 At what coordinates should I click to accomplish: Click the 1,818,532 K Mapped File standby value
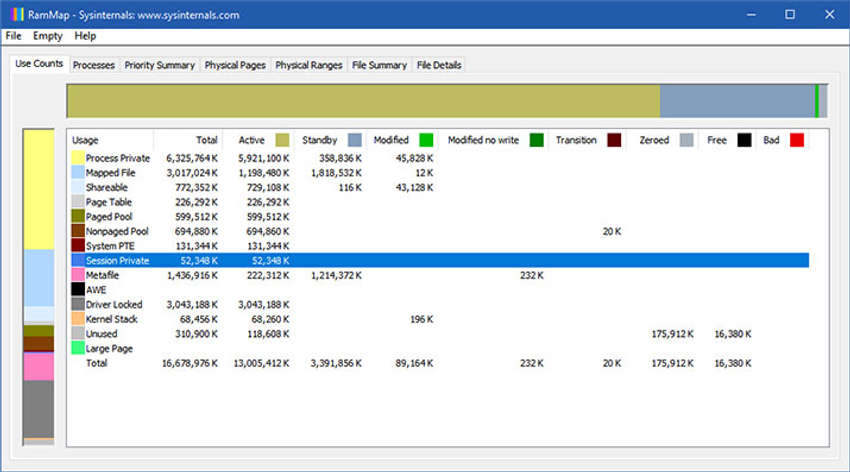336,173
